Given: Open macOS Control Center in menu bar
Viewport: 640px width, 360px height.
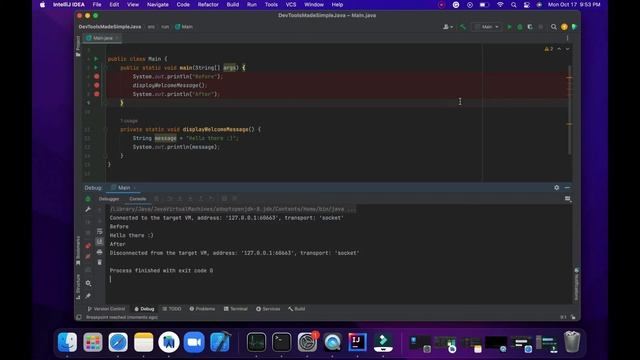Looking at the screenshot, I should [527, 4].
